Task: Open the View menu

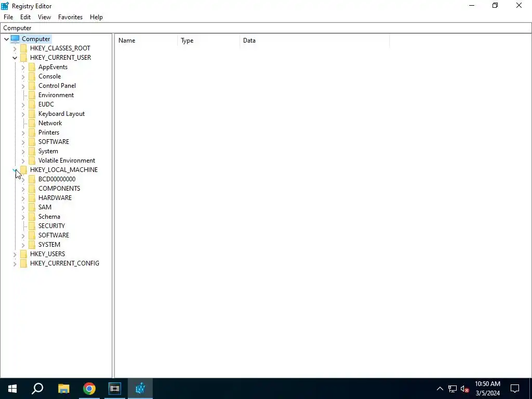Action: (44, 17)
